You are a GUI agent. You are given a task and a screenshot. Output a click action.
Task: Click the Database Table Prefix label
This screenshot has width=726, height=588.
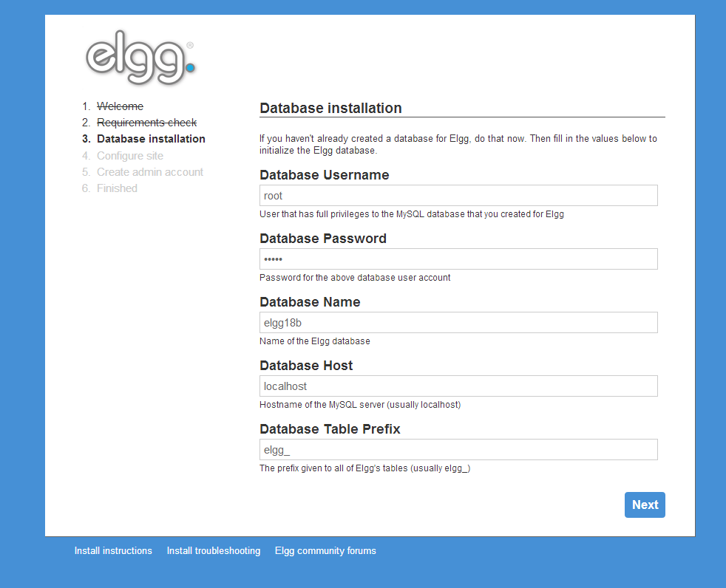pos(330,429)
